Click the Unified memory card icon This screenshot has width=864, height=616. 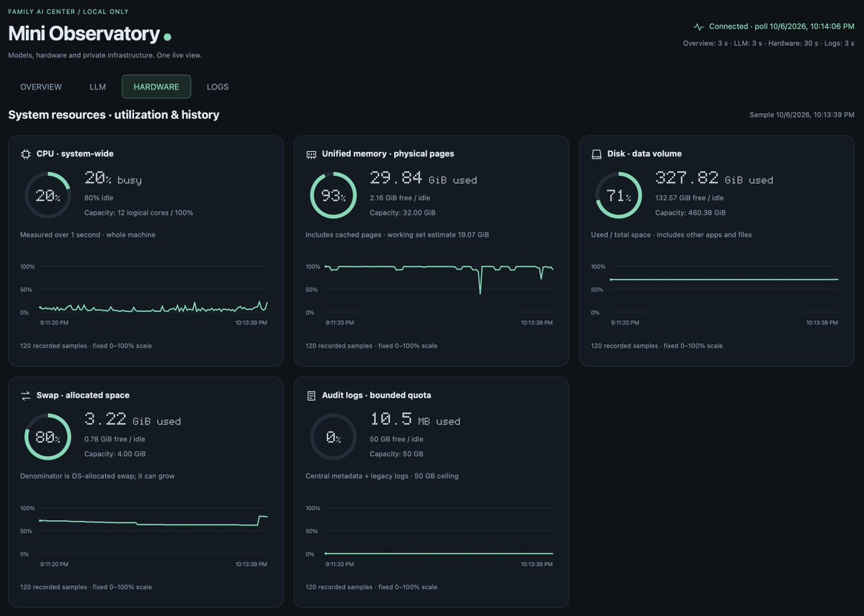point(311,154)
